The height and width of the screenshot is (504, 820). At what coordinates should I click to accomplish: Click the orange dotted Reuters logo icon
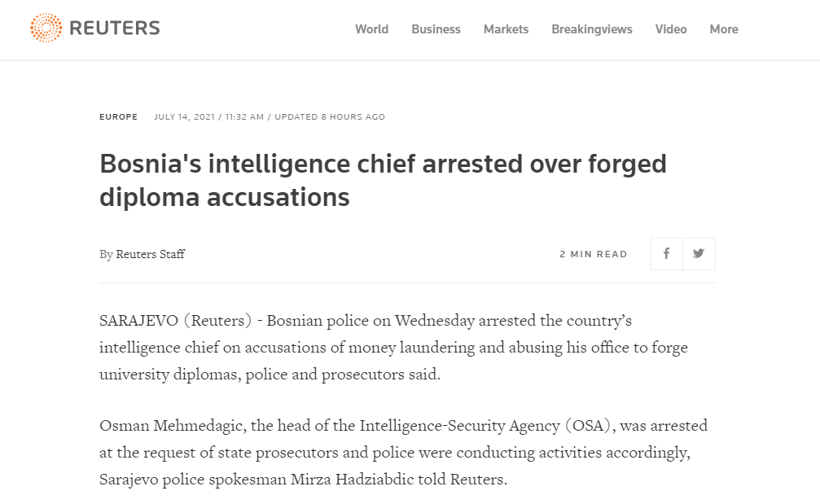[46, 29]
